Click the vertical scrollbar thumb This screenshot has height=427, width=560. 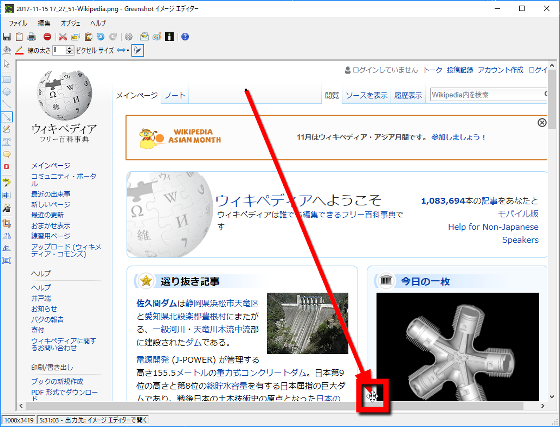click(x=552, y=99)
